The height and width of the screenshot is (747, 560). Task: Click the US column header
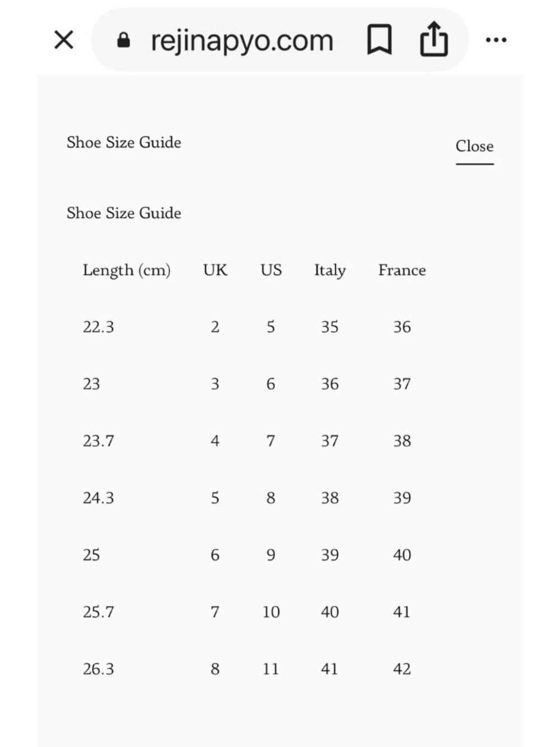pos(271,270)
